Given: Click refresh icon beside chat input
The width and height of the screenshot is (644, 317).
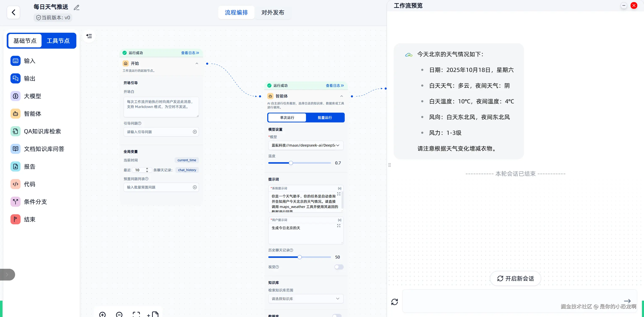Looking at the screenshot, I should tap(395, 302).
